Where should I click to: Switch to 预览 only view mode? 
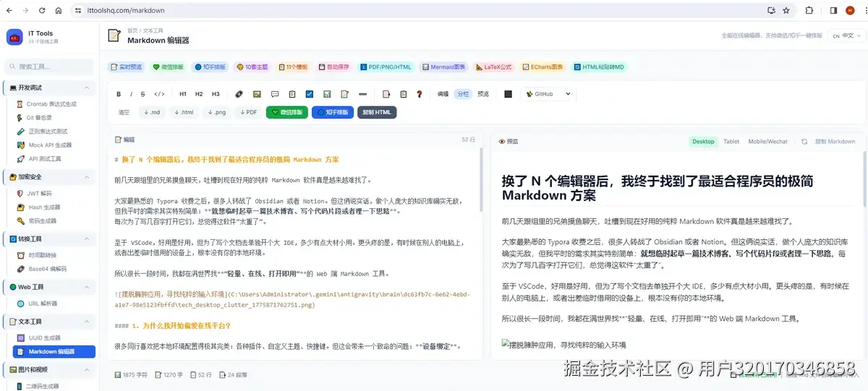(483, 94)
